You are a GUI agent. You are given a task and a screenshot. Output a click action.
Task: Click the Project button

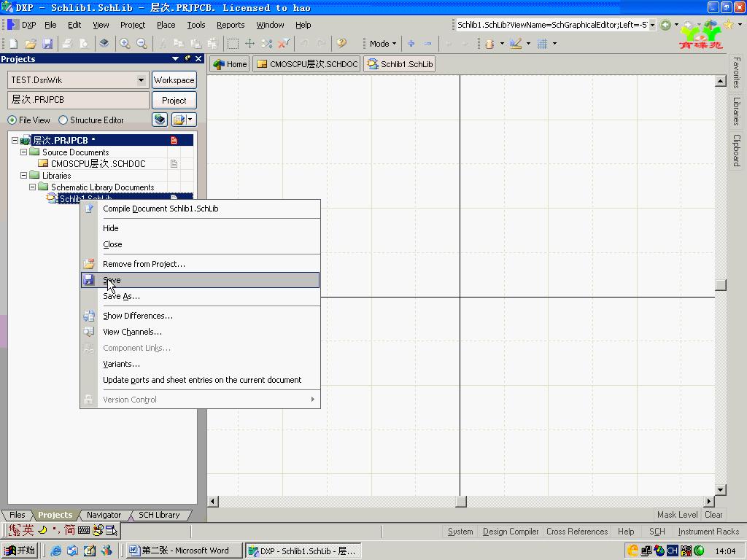point(174,101)
